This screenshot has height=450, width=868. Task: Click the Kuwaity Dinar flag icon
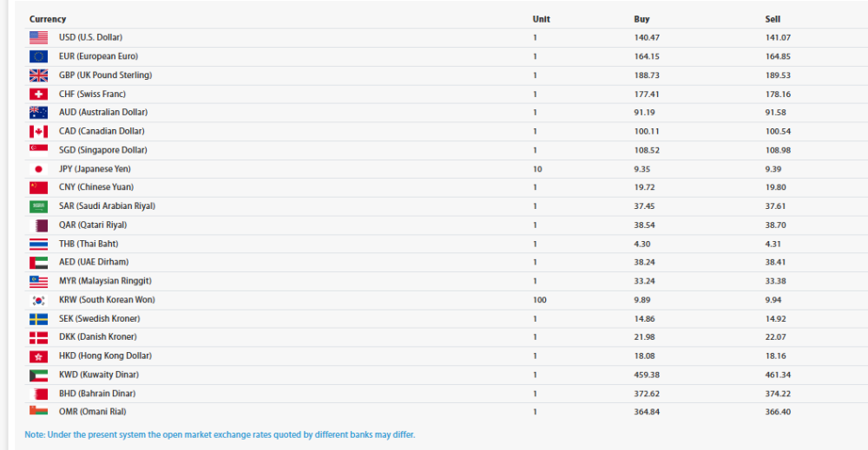[38, 375]
